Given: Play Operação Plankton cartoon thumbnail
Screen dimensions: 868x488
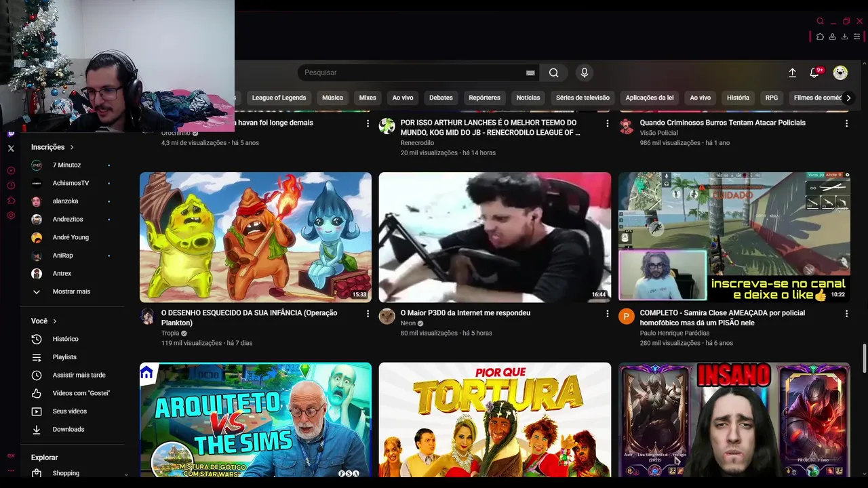Looking at the screenshot, I should click(256, 237).
